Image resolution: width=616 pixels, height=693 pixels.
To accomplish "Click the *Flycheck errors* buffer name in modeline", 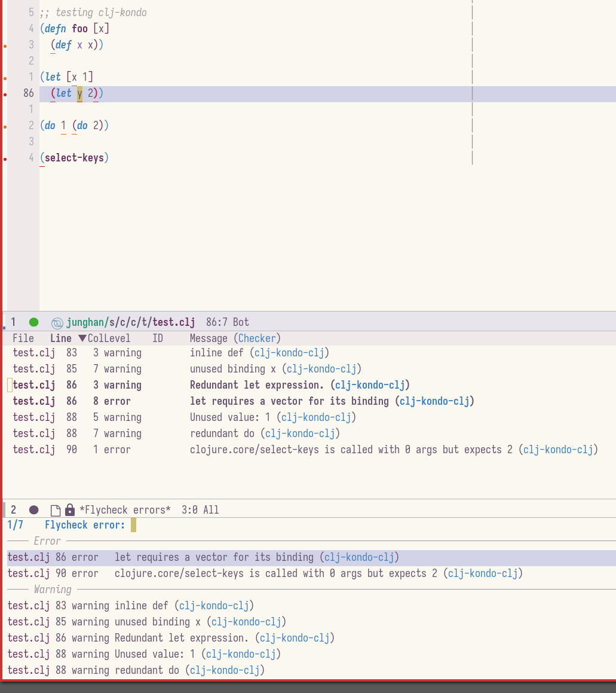I will coord(124,510).
